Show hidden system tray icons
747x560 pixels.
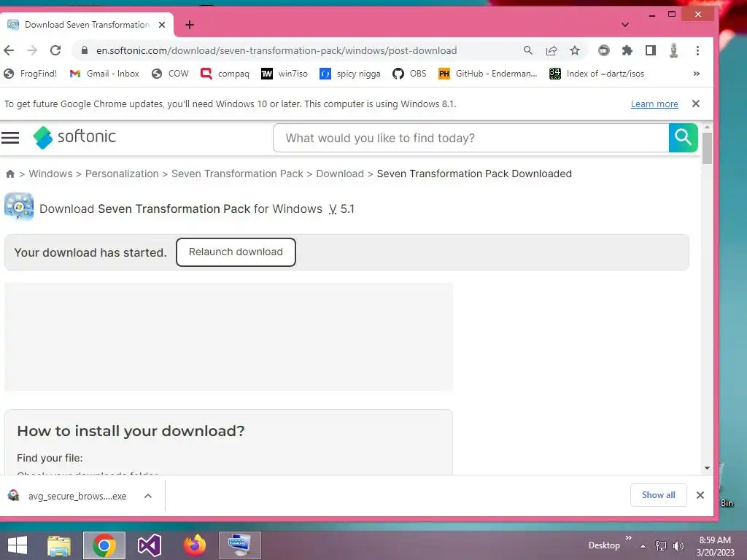(643, 546)
